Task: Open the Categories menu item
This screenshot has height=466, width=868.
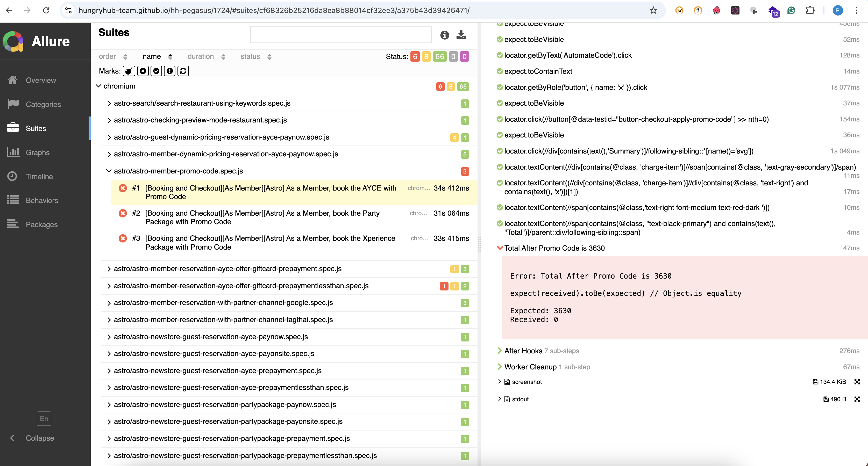Action: (x=43, y=104)
